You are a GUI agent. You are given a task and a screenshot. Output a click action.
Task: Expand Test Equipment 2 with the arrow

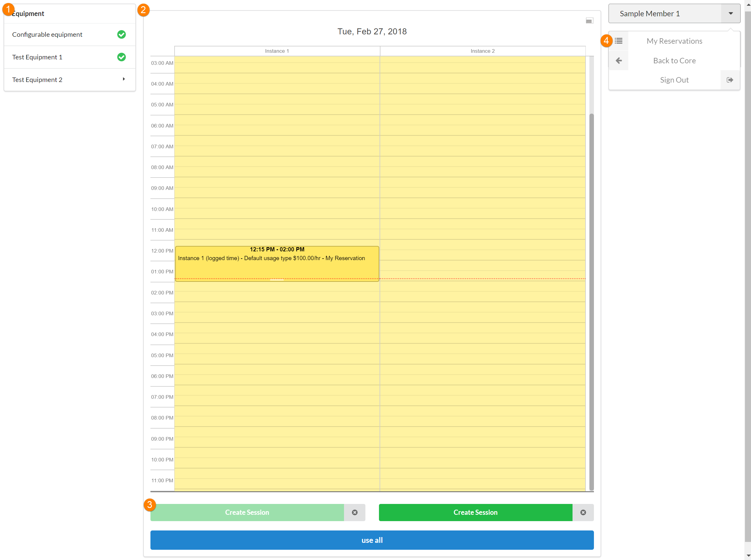[124, 79]
